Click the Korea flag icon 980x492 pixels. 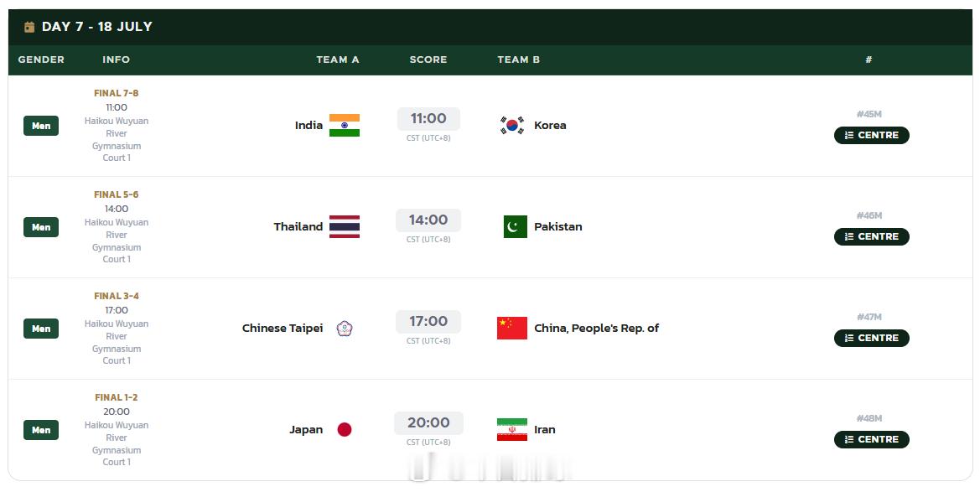tap(512, 125)
